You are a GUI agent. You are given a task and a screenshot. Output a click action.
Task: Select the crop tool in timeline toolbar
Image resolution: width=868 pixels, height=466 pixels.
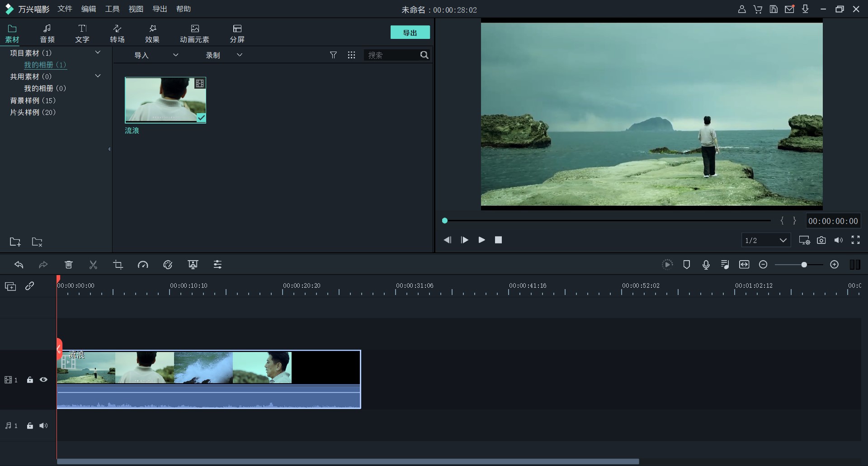[118, 265]
